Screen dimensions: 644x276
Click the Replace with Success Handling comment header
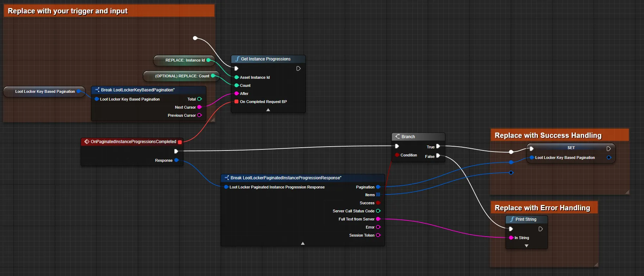(x=560, y=135)
